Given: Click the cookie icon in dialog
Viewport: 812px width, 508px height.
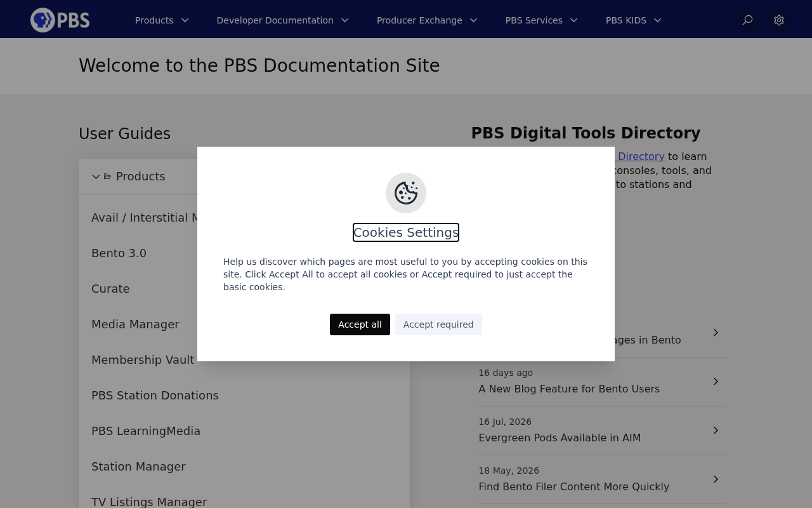Looking at the screenshot, I should [406, 193].
